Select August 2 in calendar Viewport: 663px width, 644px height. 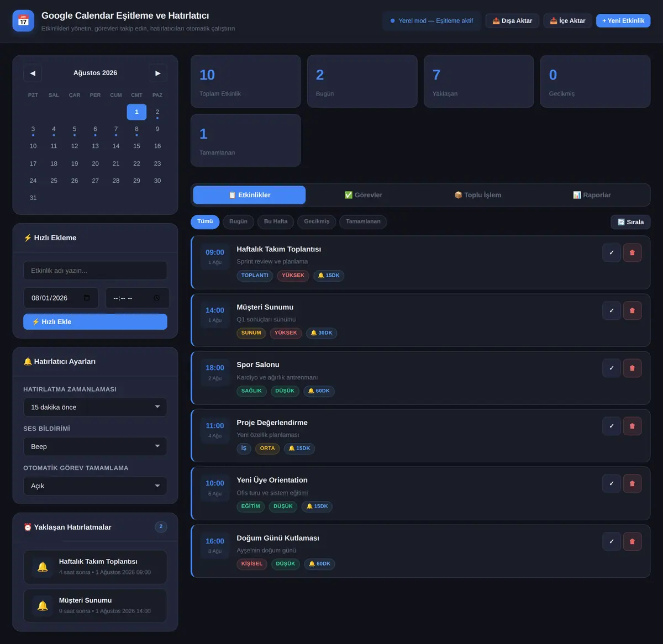[157, 112]
